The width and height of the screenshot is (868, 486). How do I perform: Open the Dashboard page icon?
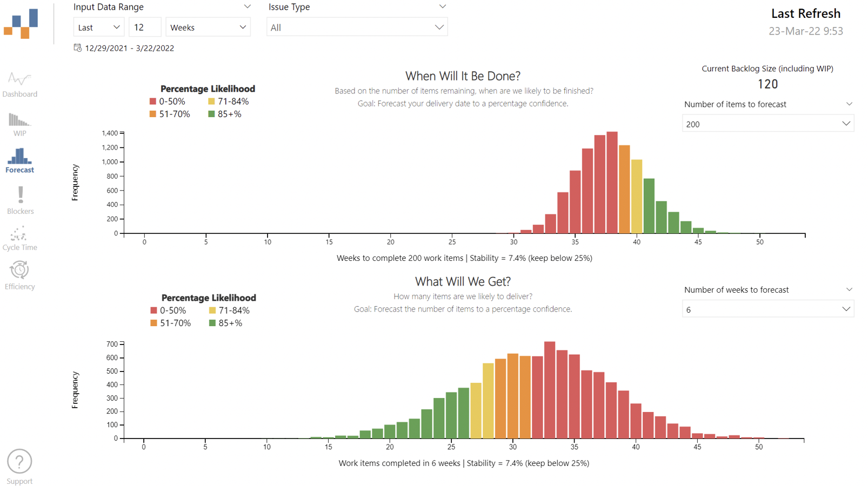coord(19,79)
